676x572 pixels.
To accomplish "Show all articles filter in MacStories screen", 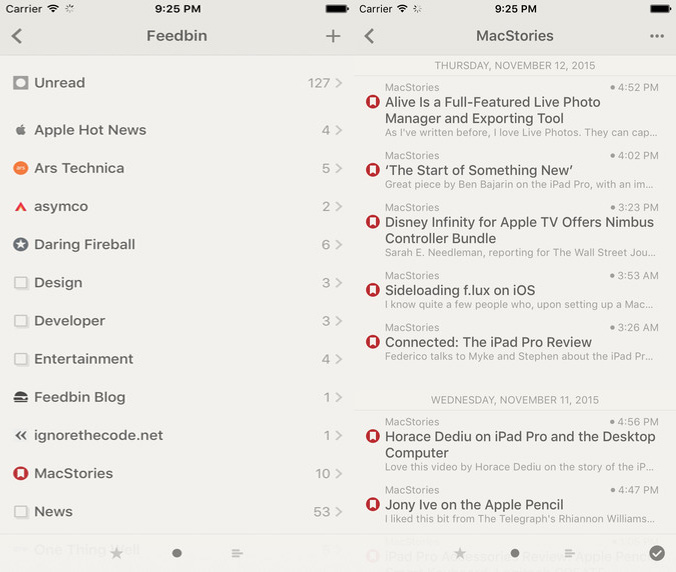I will point(570,553).
